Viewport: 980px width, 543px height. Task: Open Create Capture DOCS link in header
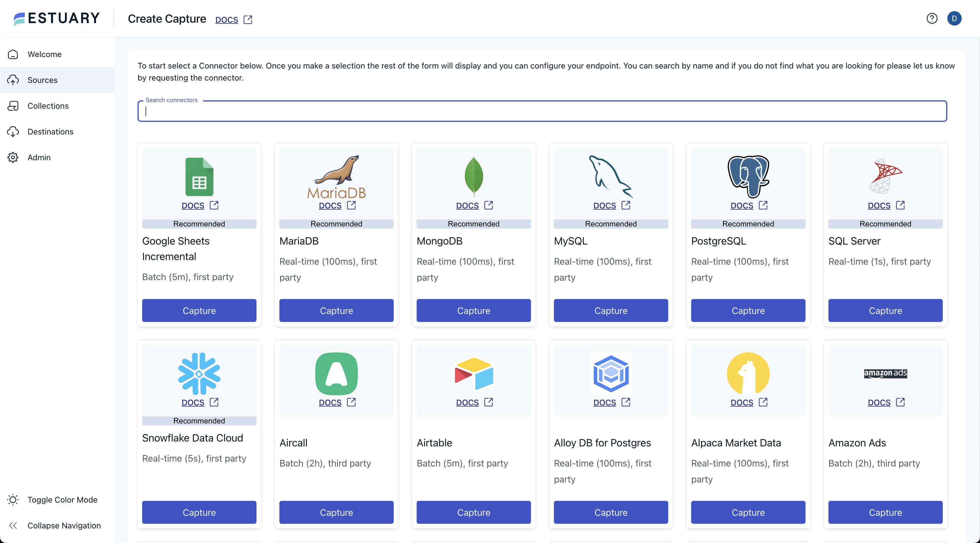227,20
